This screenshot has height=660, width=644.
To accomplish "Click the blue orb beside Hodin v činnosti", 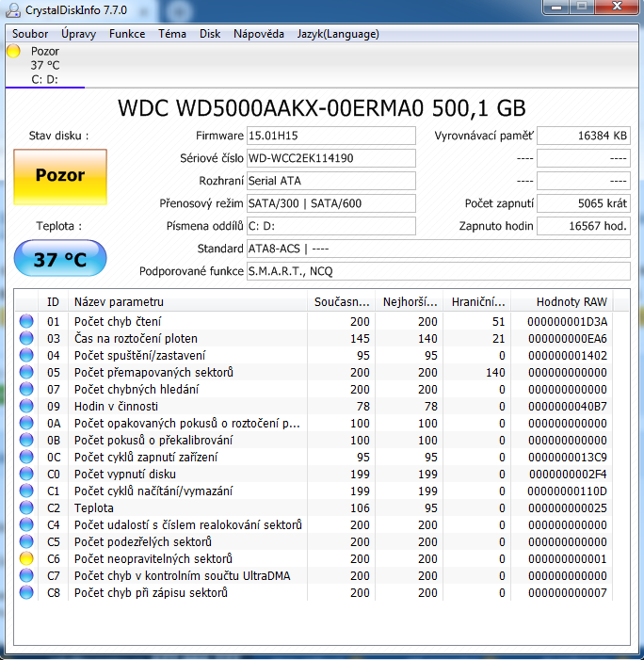I will point(26,406).
